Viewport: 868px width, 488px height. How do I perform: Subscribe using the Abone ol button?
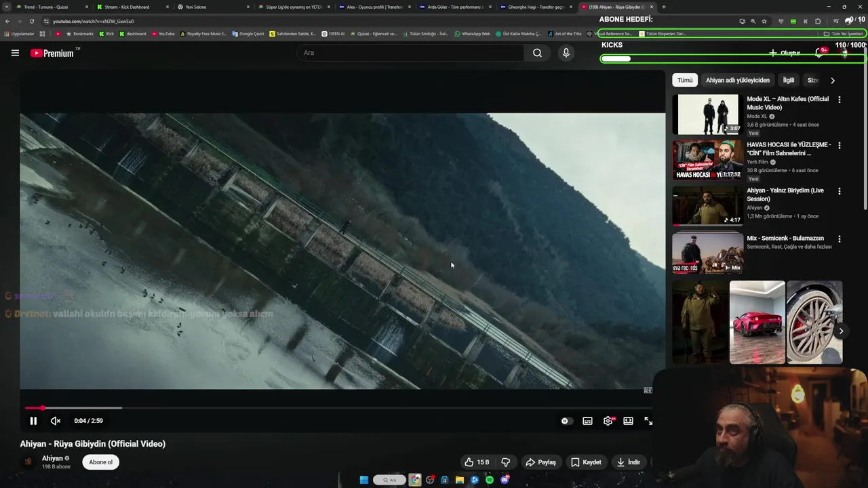coord(100,462)
